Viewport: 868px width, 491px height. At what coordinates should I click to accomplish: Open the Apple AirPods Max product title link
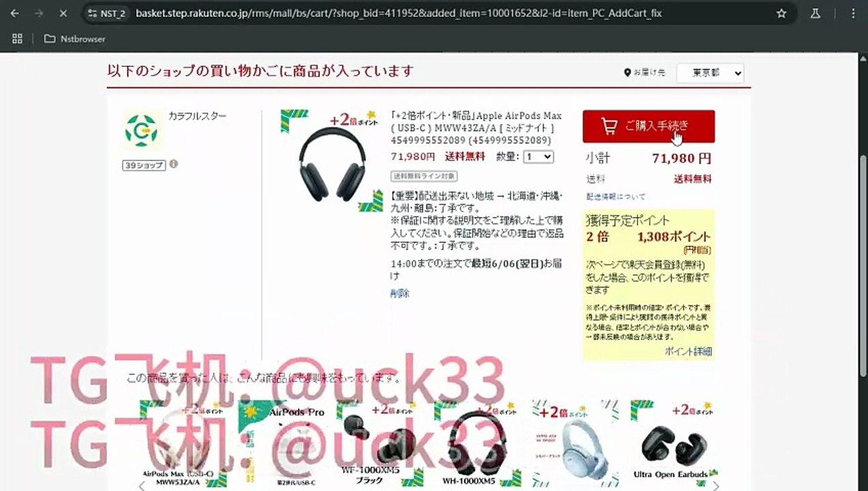tap(476, 128)
